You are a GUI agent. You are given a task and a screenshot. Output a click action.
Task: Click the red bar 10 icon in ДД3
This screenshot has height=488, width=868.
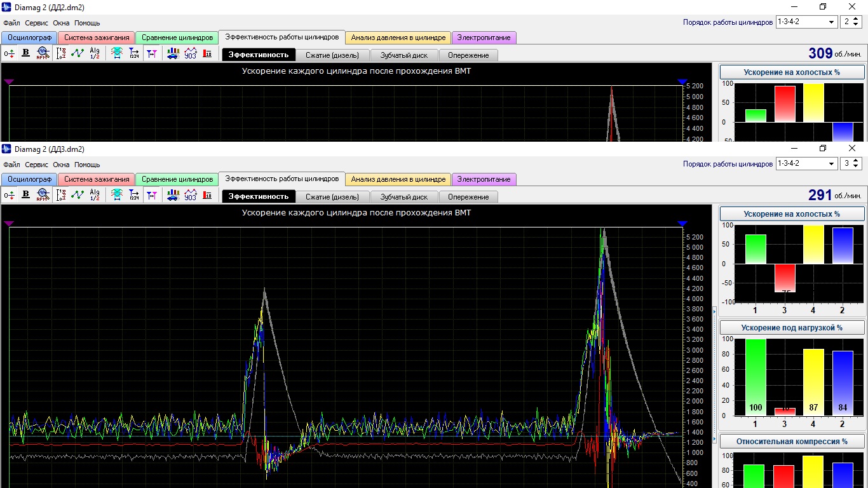(x=207, y=196)
